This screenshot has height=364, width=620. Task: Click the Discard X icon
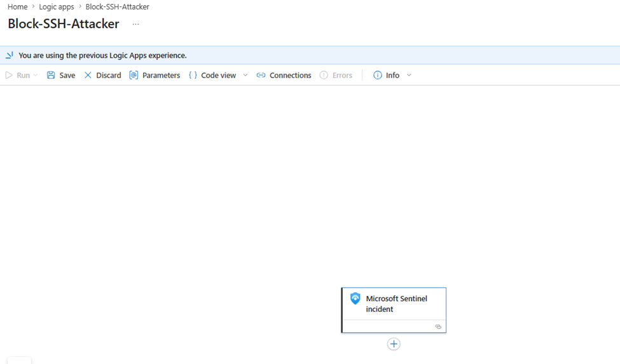pos(88,75)
